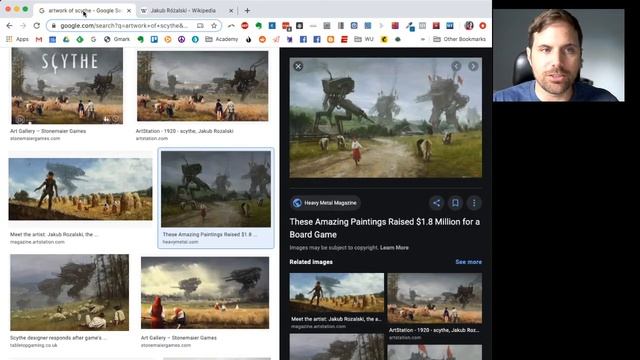Open more options for the previewed image
Viewport: 640px width, 360px height.
click(x=474, y=203)
